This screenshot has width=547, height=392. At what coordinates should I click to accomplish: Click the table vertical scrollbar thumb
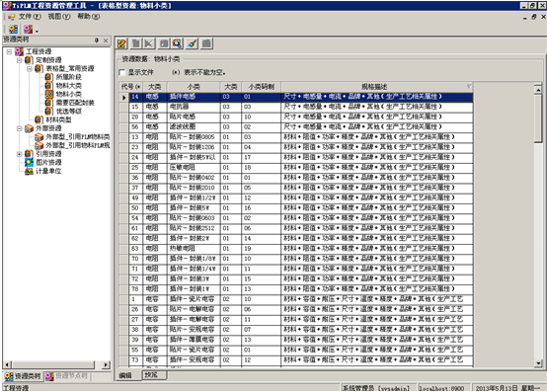coord(538,118)
